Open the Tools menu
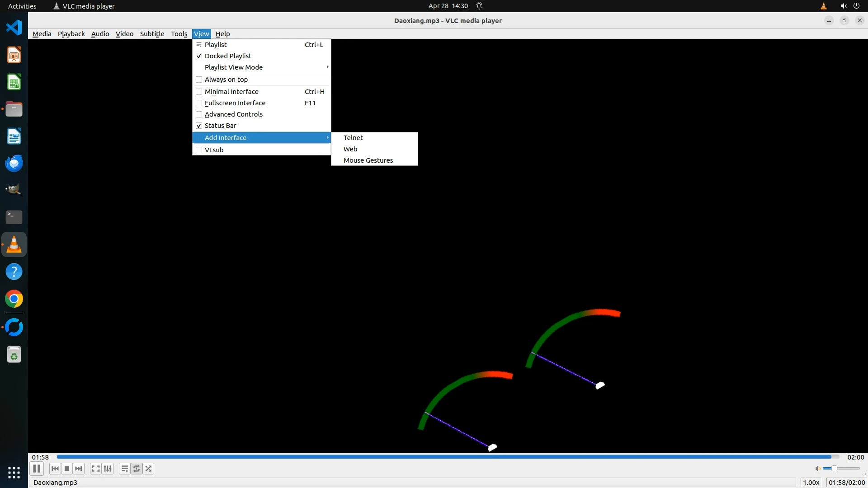The image size is (868, 488). click(179, 34)
